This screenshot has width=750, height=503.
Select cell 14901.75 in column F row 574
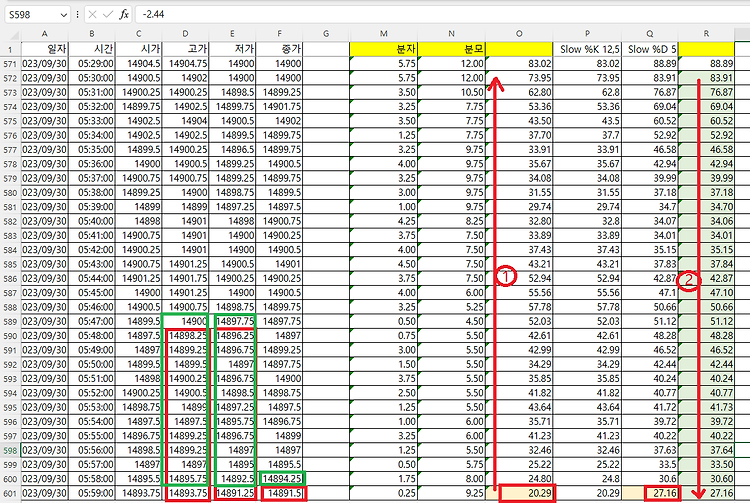(x=279, y=107)
